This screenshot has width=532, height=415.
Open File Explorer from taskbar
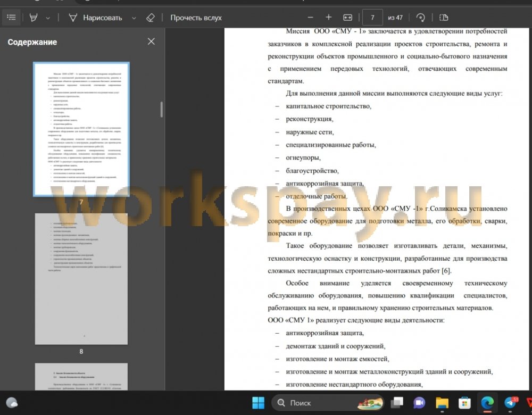[x=442, y=403]
